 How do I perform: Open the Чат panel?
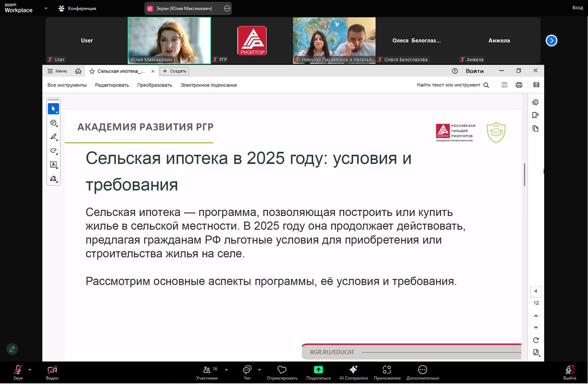click(247, 372)
